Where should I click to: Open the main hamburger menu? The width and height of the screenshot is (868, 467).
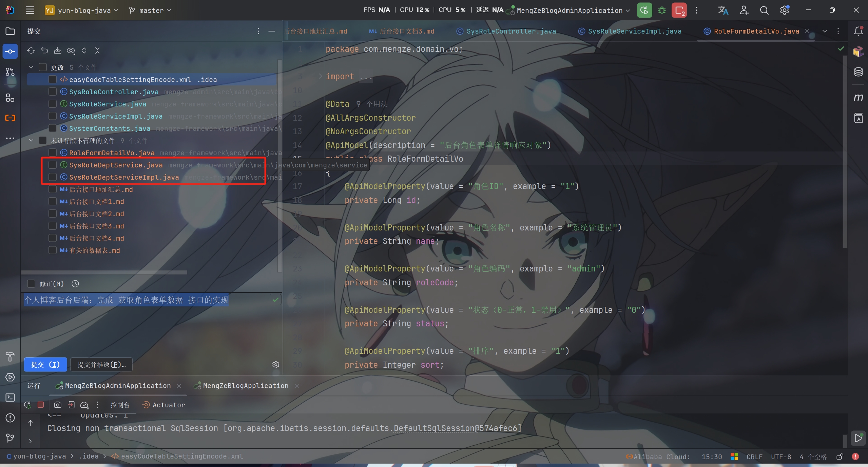30,10
